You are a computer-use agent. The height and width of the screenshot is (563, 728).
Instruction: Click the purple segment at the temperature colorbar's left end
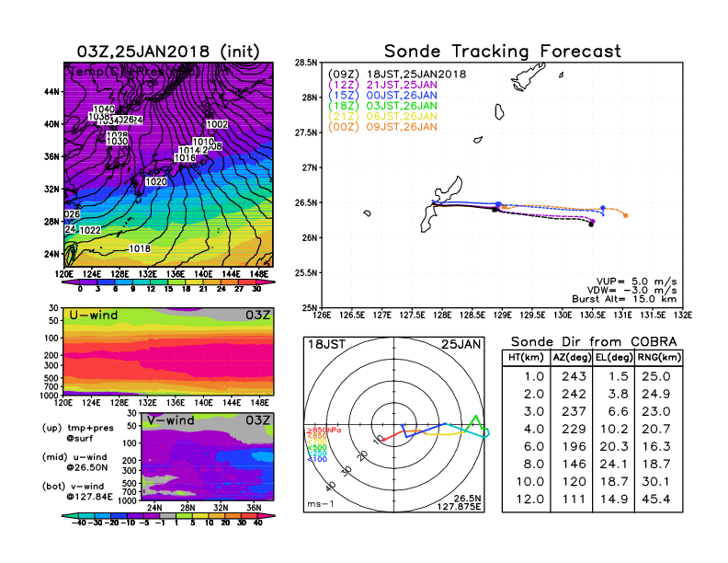click(x=70, y=282)
